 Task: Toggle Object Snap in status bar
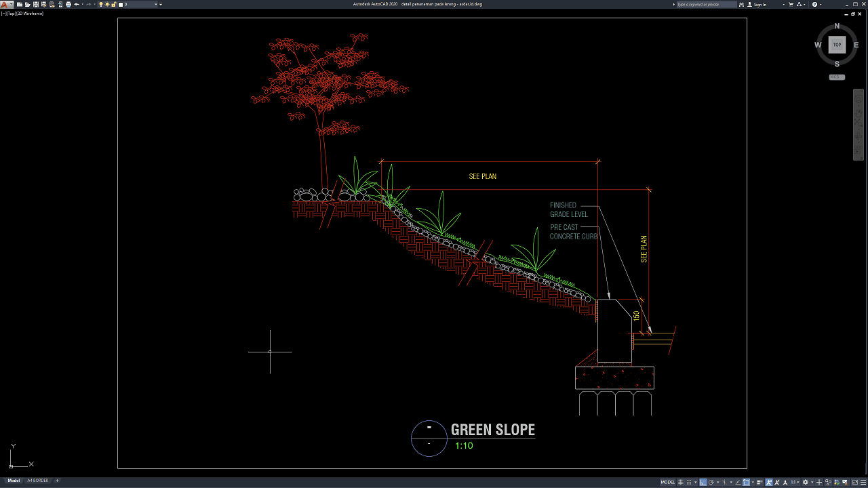tap(746, 482)
